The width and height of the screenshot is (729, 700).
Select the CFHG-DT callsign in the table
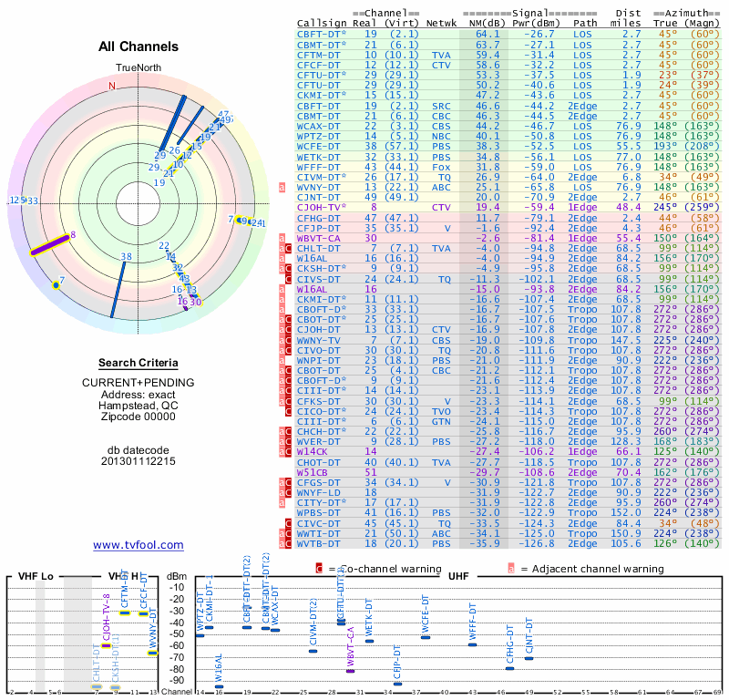click(319, 218)
